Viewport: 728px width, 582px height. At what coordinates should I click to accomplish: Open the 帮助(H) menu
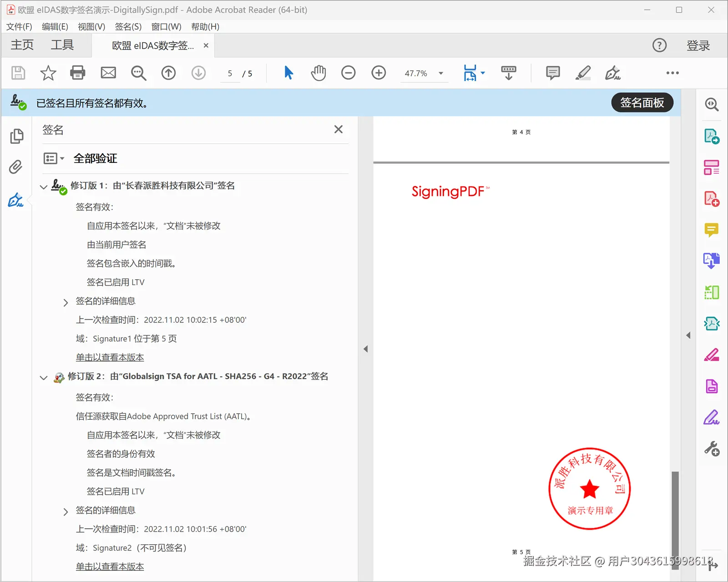[205, 27]
